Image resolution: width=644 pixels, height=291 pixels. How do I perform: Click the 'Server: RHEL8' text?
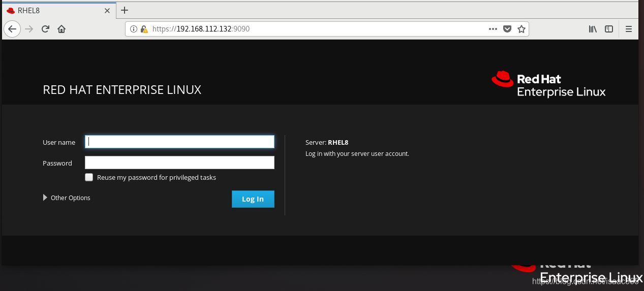pos(327,142)
